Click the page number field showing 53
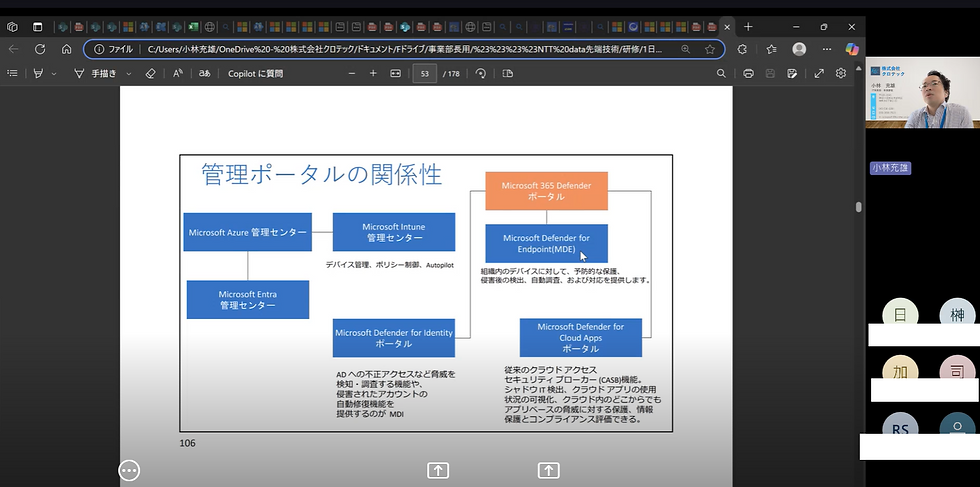This screenshot has width=980, height=487. point(424,73)
